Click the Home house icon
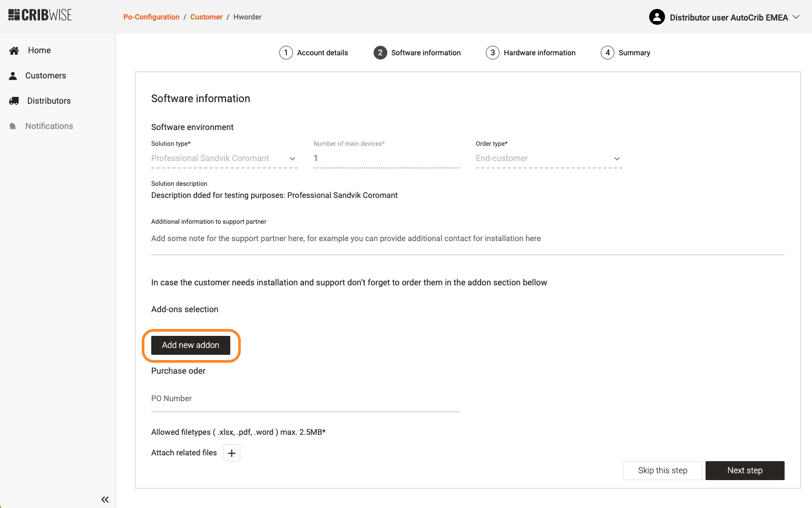The width and height of the screenshot is (812, 508). point(14,51)
